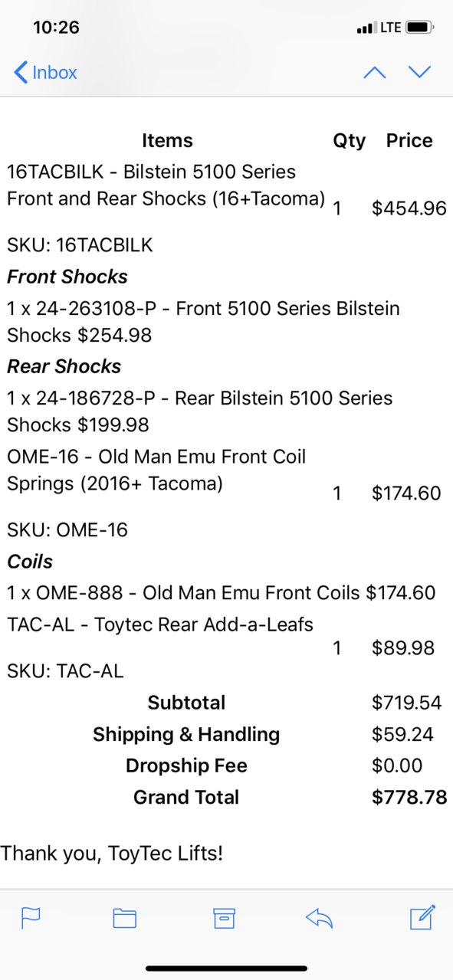The height and width of the screenshot is (980, 453).
Task: Tap the OME-16 Old Man Emu item line
Action: [x=156, y=470]
